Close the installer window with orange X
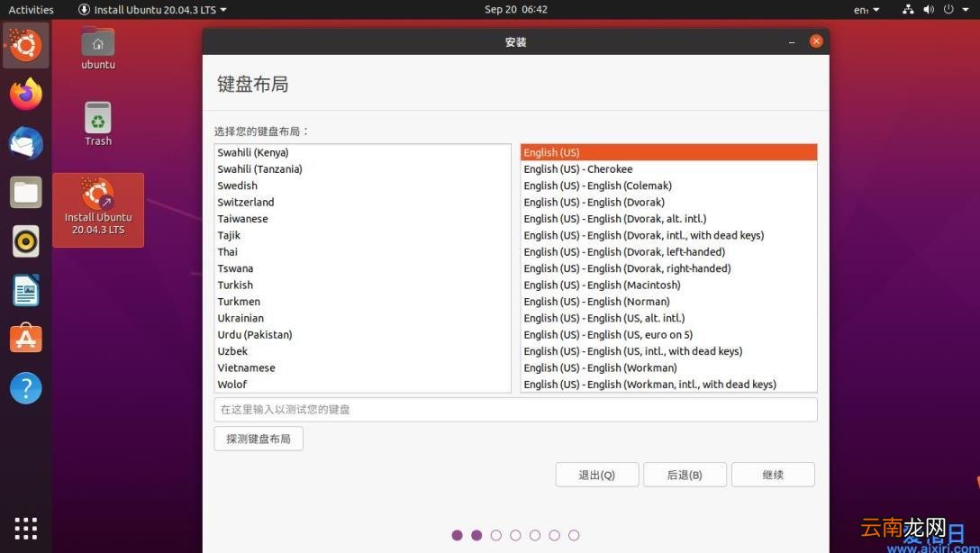 816,41
